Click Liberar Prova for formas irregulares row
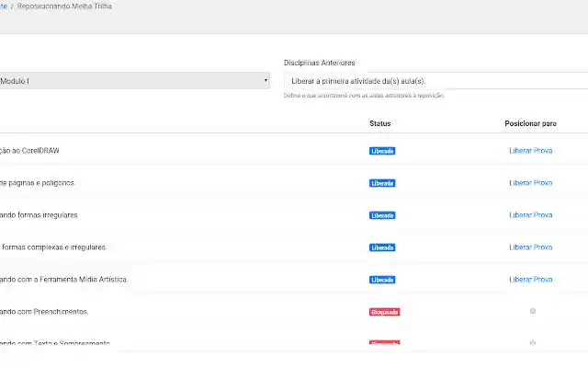This screenshot has width=588, height=368. pos(531,215)
